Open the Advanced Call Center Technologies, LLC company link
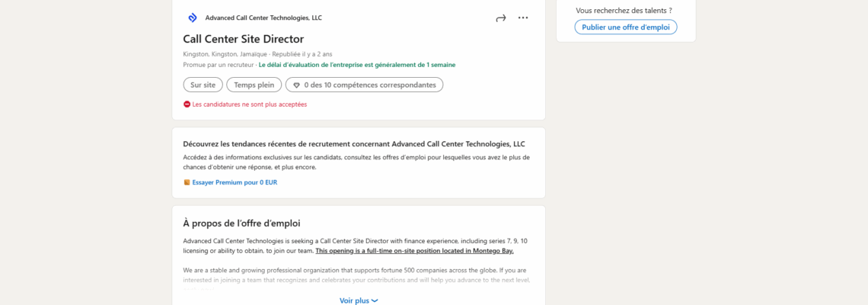 (x=263, y=18)
